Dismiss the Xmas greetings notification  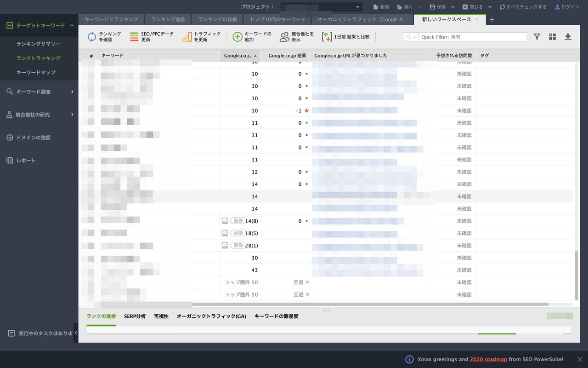[x=580, y=359]
